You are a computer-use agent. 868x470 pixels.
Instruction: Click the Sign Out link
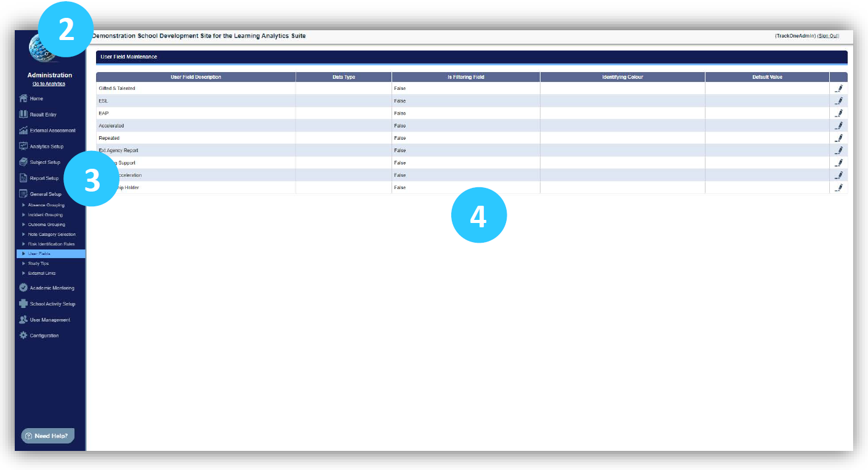[828, 36]
